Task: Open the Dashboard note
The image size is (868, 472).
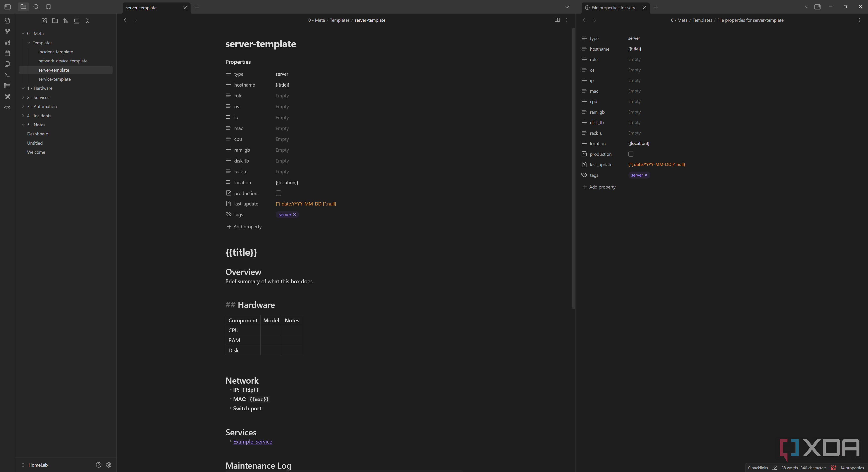Action: coord(38,134)
